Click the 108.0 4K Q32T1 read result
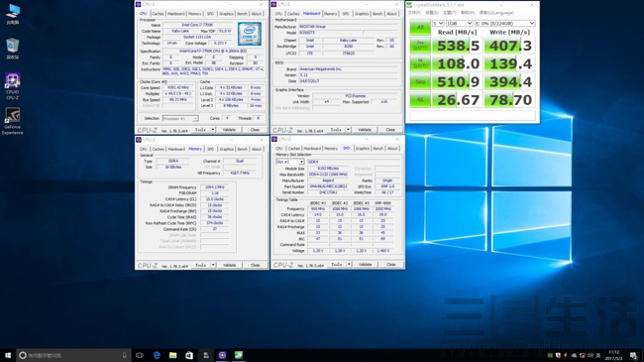This screenshot has height=362, width=644. coord(458,63)
